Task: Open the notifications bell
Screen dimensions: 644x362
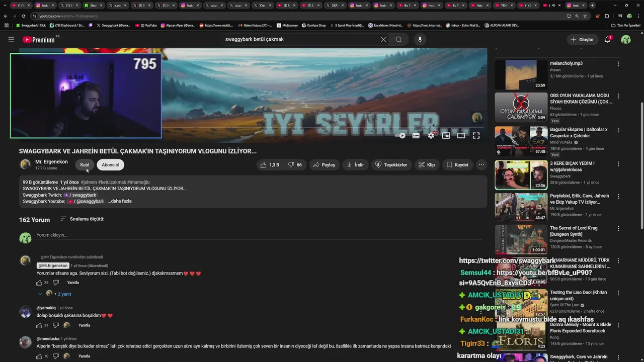Action: 608,39
